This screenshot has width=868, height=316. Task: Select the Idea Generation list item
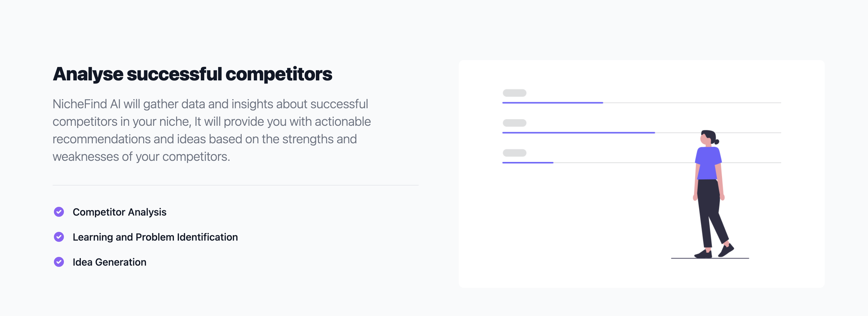tap(100, 262)
